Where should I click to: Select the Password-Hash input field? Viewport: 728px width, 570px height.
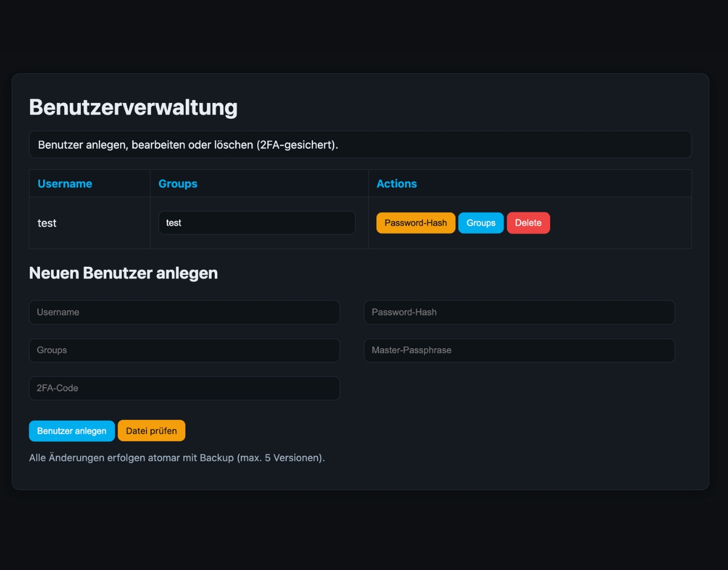[x=519, y=312]
